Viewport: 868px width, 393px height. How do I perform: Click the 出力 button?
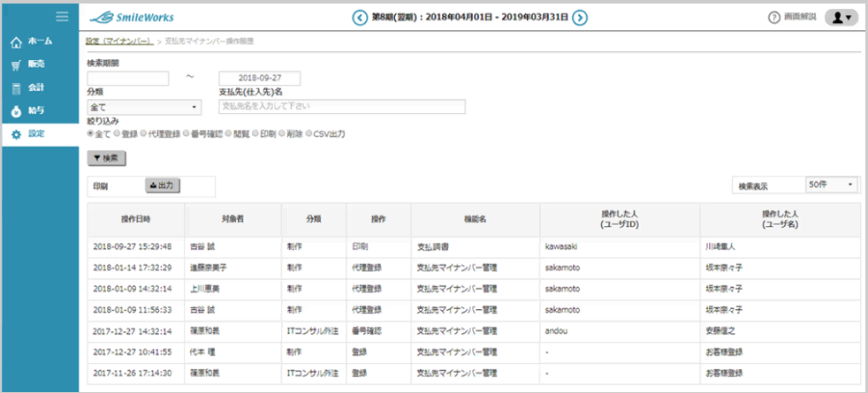click(x=162, y=185)
